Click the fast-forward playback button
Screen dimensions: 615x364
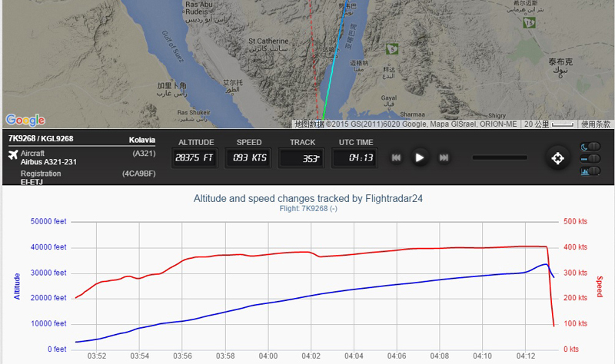(x=444, y=157)
